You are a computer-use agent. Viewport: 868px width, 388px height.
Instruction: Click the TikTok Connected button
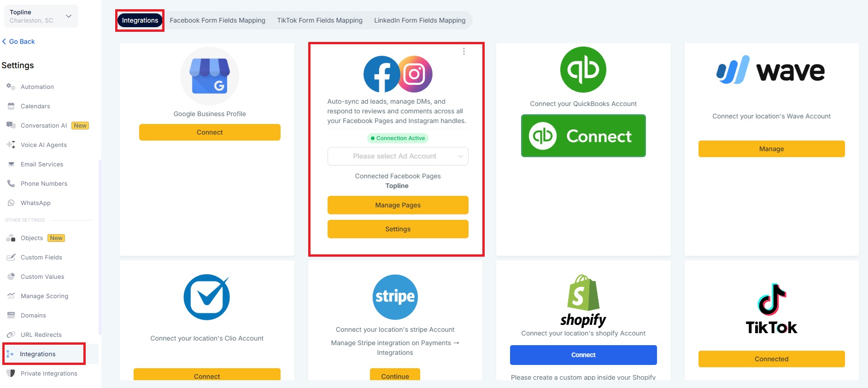[771, 359]
